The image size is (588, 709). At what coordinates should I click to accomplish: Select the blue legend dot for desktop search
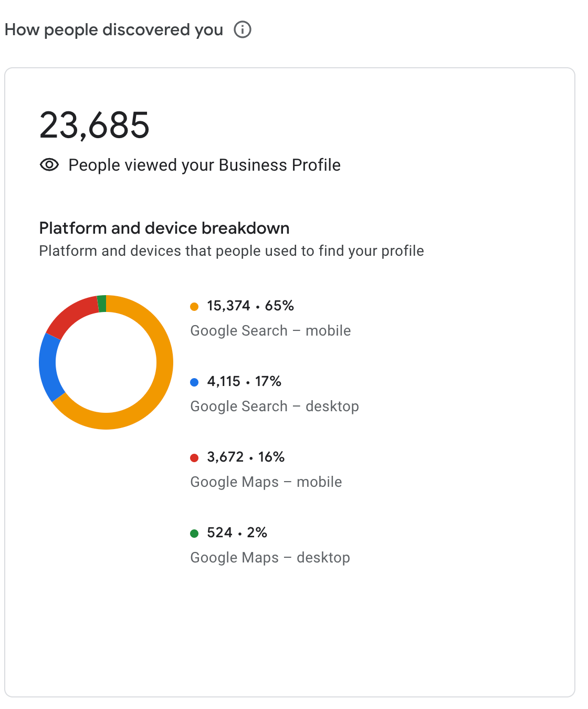195,381
